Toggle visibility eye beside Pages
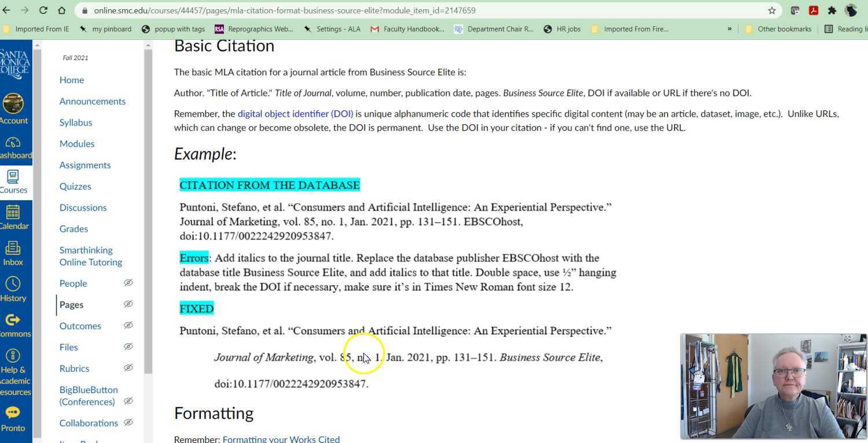868x443 pixels. [x=128, y=304]
